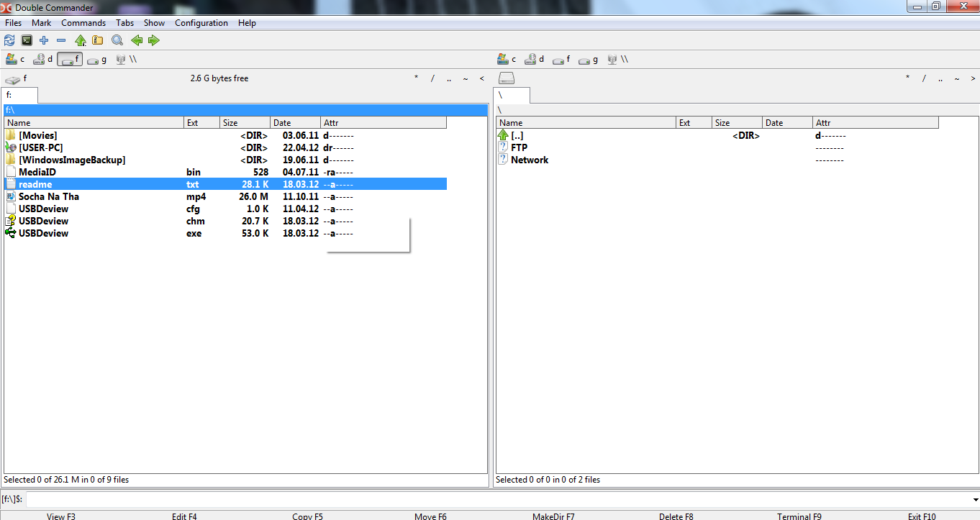Click the Edit F4 button
Screen dimensions: 980x520
coord(184,516)
